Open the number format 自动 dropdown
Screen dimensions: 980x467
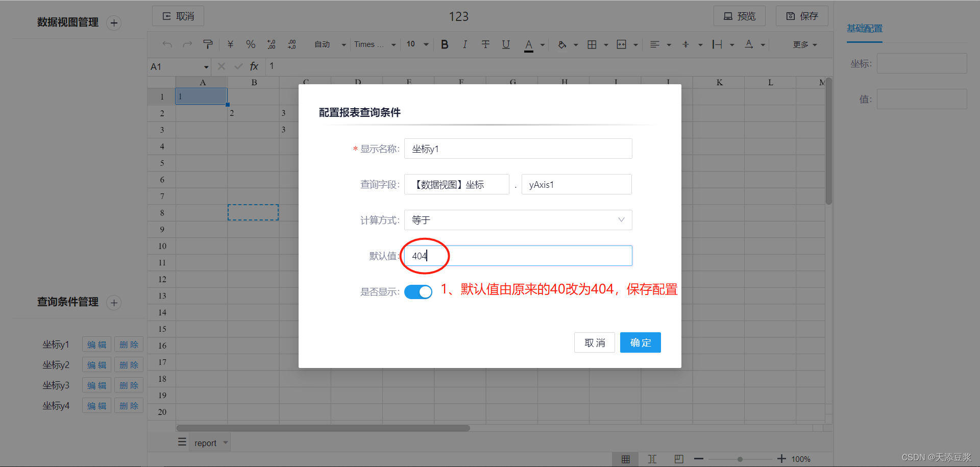tap(330, 44)
